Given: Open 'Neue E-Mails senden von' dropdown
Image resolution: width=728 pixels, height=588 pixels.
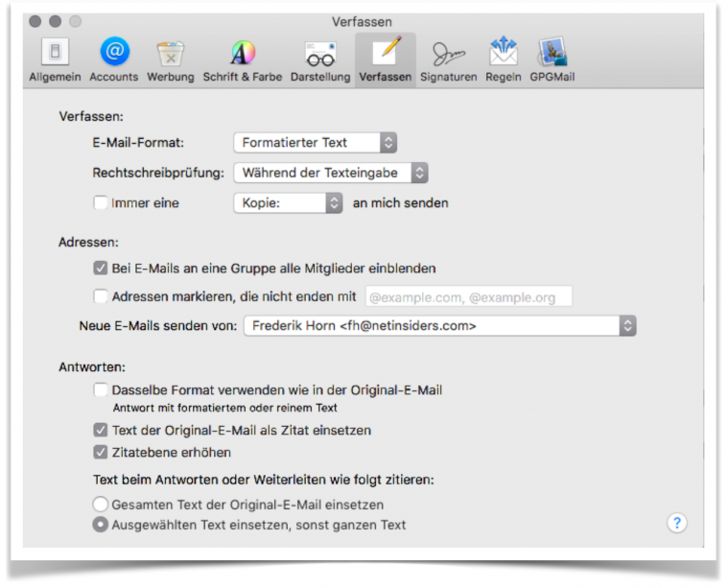Looking at the screenshot, I should click(x=439, y=326).
